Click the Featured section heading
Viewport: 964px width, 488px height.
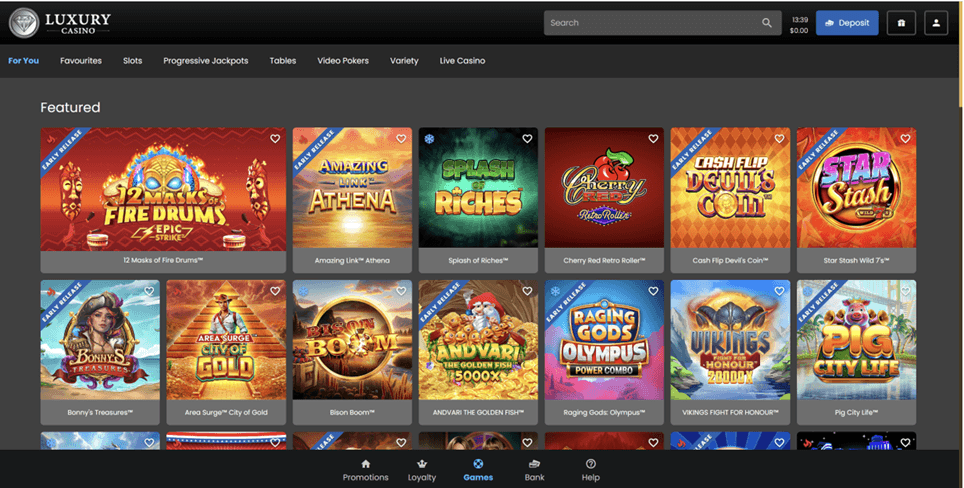pyautogui.click(x=70, y=107)
